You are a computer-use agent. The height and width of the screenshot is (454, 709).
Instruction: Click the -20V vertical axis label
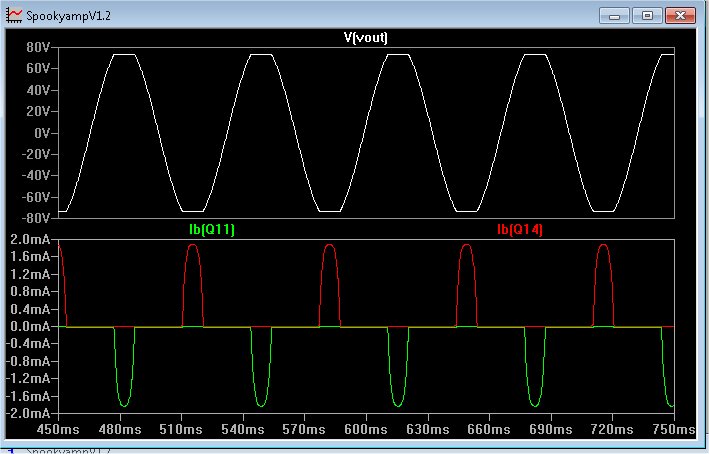click(x=35, y=155)
